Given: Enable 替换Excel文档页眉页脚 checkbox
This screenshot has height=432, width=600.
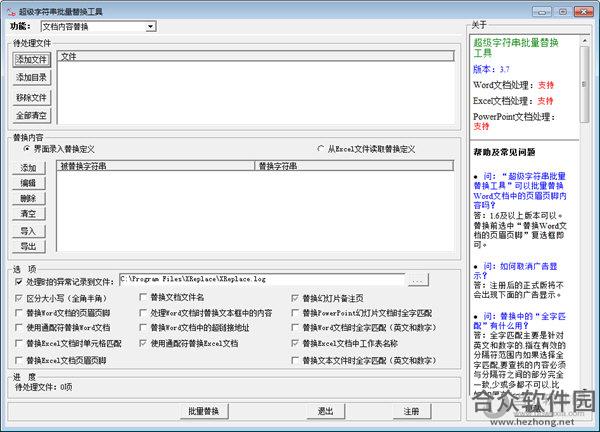Looking at the screenshot, I should tap(19, 360).
